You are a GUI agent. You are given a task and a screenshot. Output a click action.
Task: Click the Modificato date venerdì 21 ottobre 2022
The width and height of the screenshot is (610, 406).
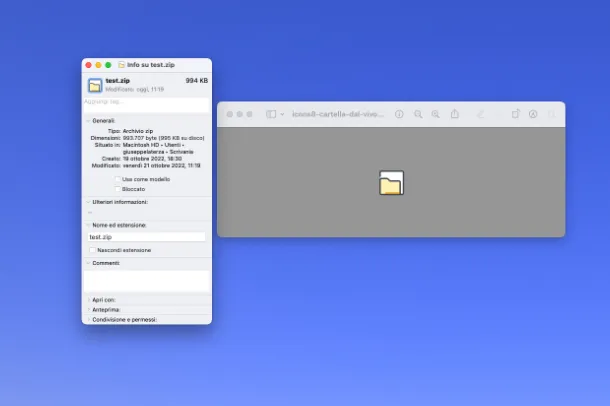(x=161, y=166)
